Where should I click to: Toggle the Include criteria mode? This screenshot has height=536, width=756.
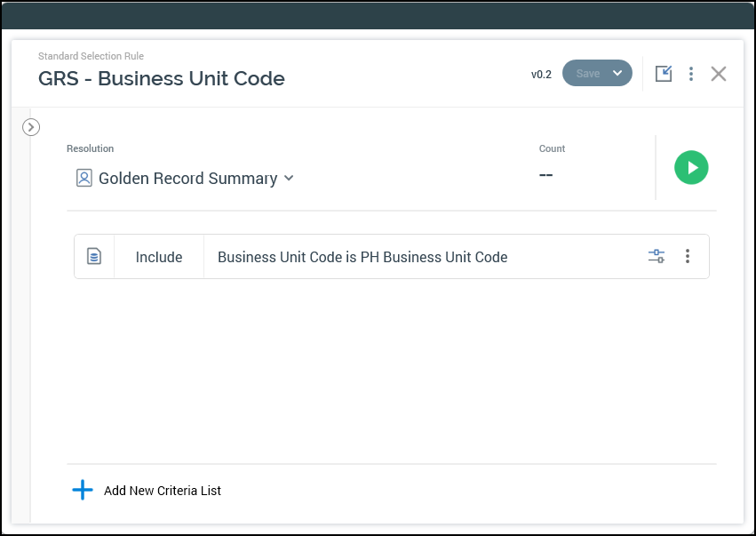coord(159,257)
